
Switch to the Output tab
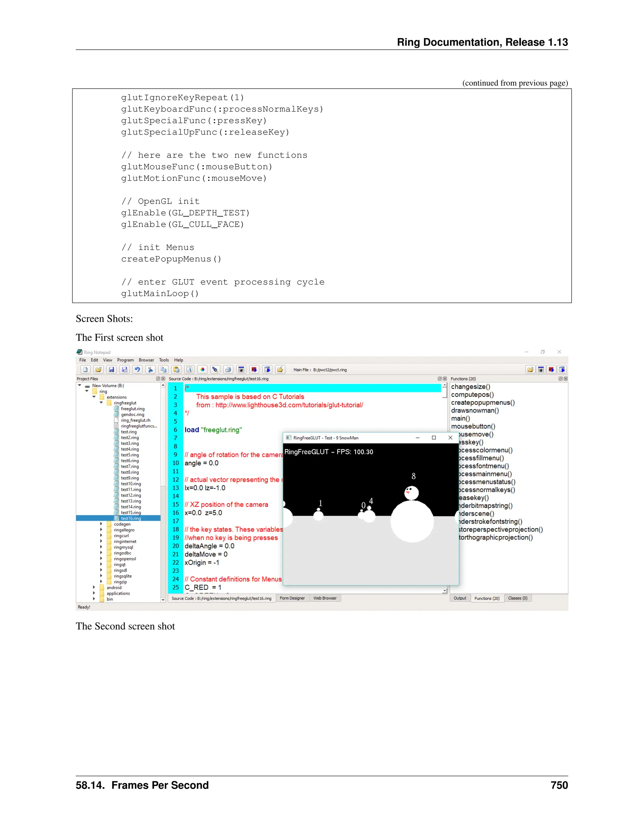(460, 598)
